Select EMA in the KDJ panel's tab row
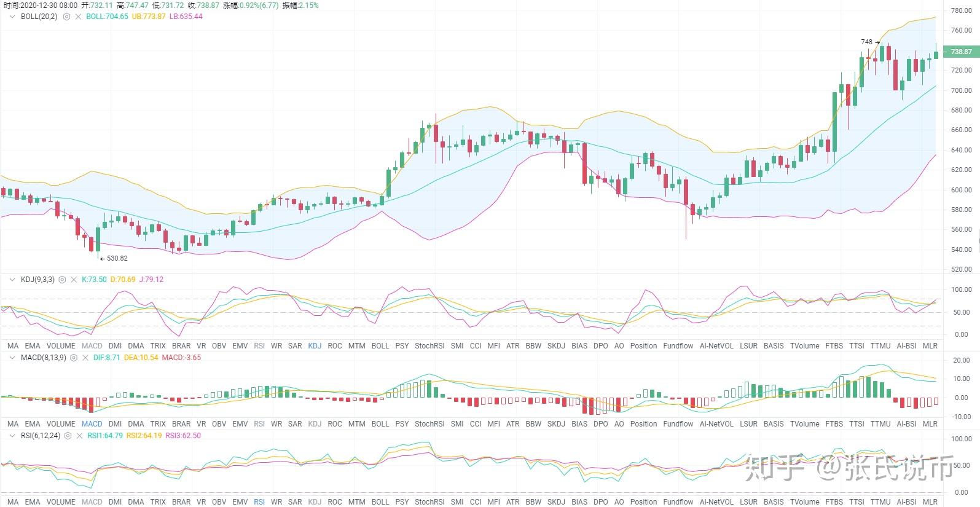 33,346
